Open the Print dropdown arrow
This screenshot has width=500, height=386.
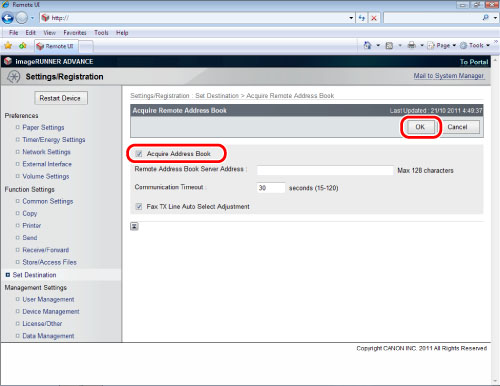pos(422,45)
